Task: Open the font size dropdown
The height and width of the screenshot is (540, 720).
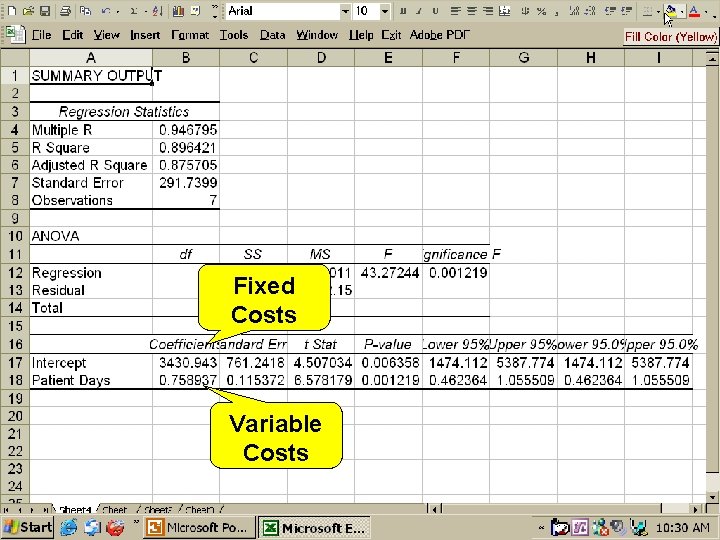Action: [385, 11]
